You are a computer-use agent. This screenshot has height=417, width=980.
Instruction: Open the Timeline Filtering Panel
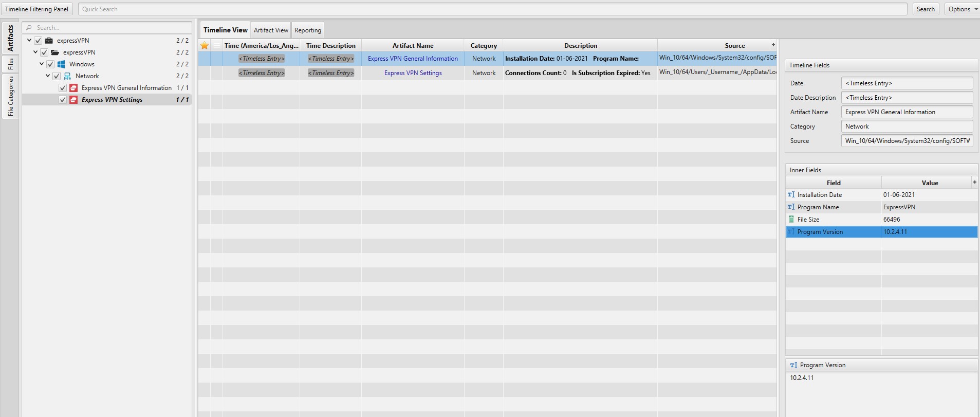(36, 9)
